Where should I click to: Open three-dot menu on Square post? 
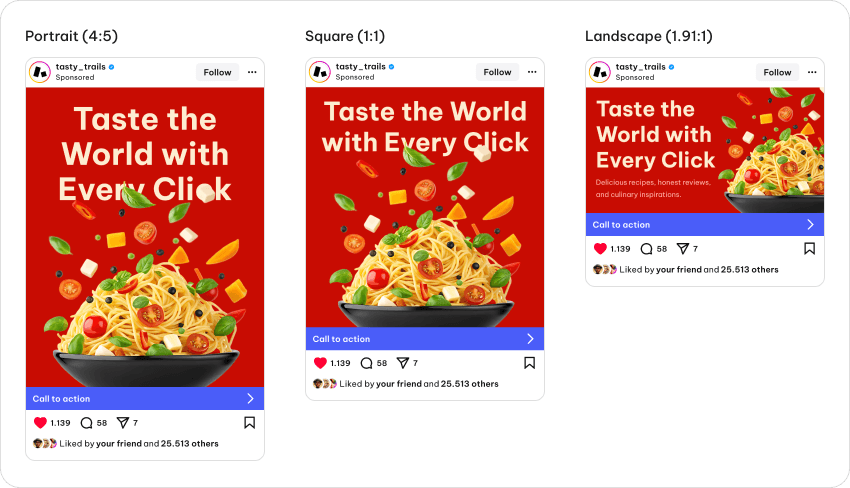(x=532, y=72)
